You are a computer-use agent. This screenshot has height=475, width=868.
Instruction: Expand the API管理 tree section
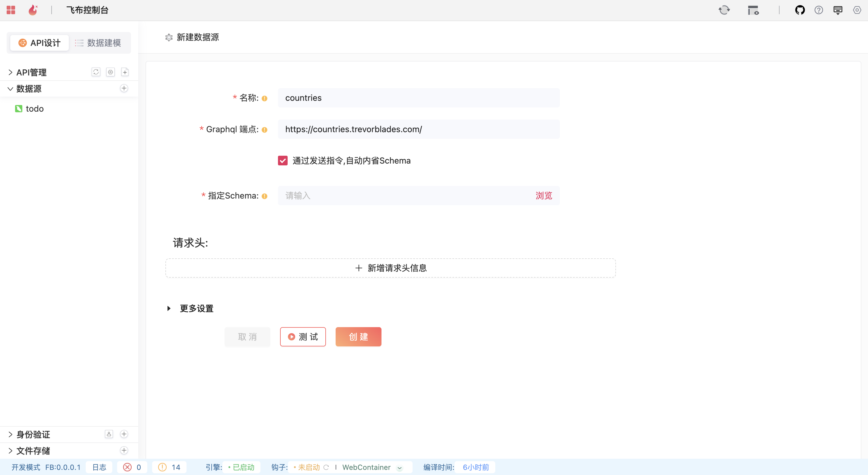pos(11,72)
